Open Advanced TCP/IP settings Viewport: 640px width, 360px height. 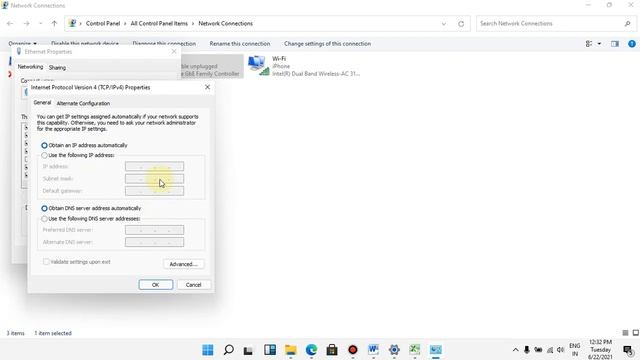183,264
